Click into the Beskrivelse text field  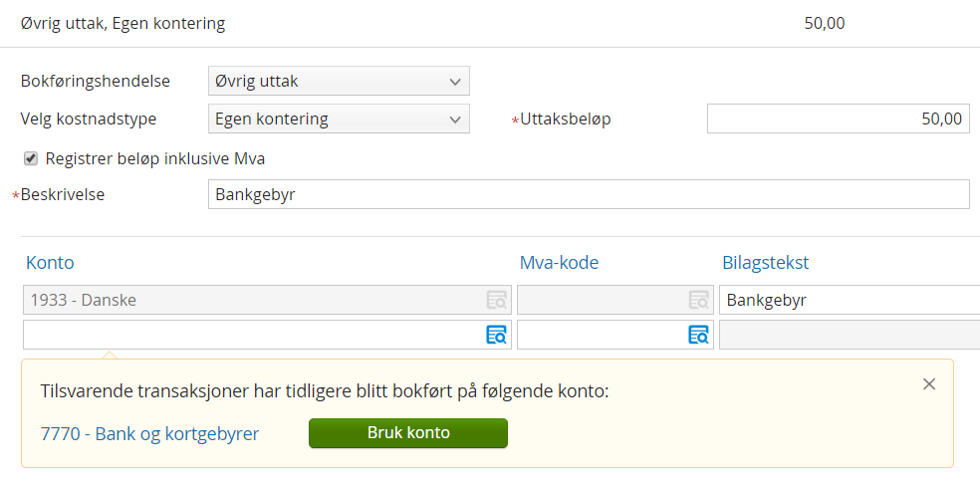point(588,194)
